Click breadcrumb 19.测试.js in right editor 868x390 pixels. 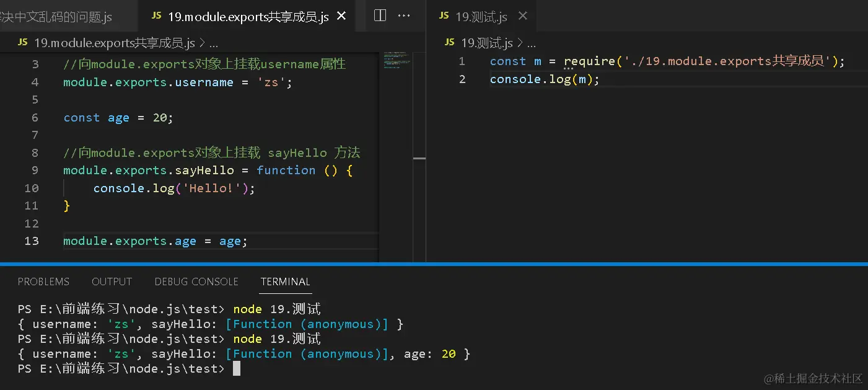coord(488,43)
